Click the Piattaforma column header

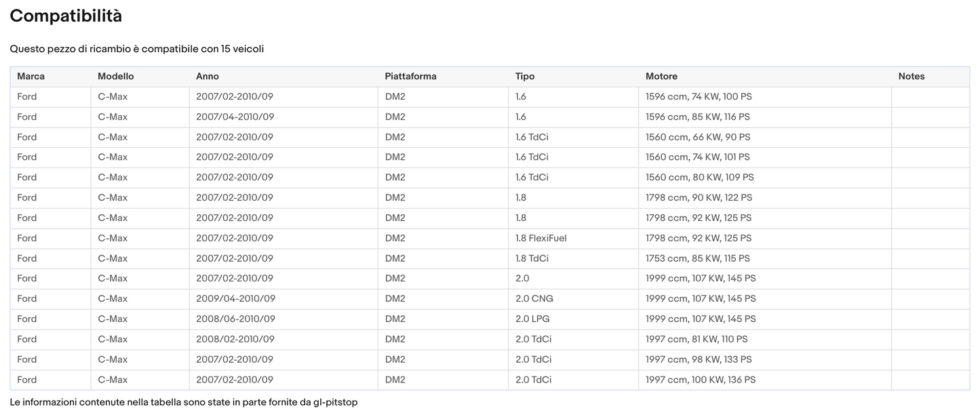[x=410, y=77]
